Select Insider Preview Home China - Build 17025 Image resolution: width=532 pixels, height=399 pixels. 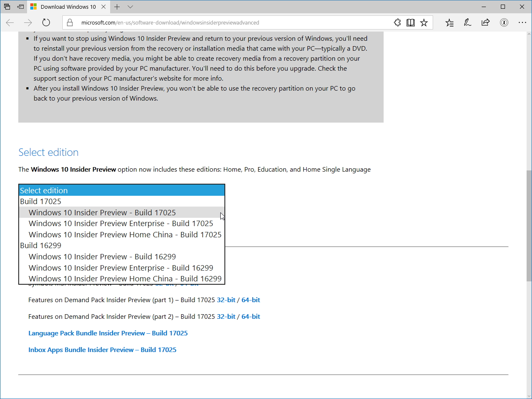pos(122,234)
